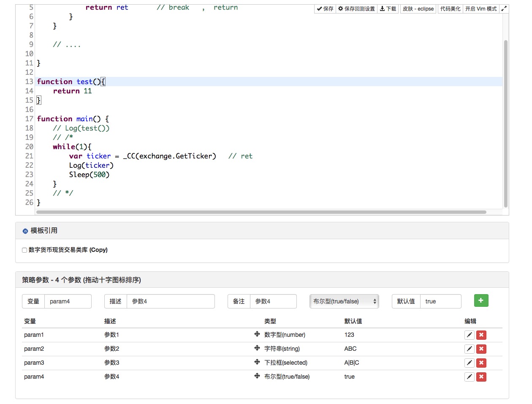Grab the move handle for param3 row

[257, 362]
